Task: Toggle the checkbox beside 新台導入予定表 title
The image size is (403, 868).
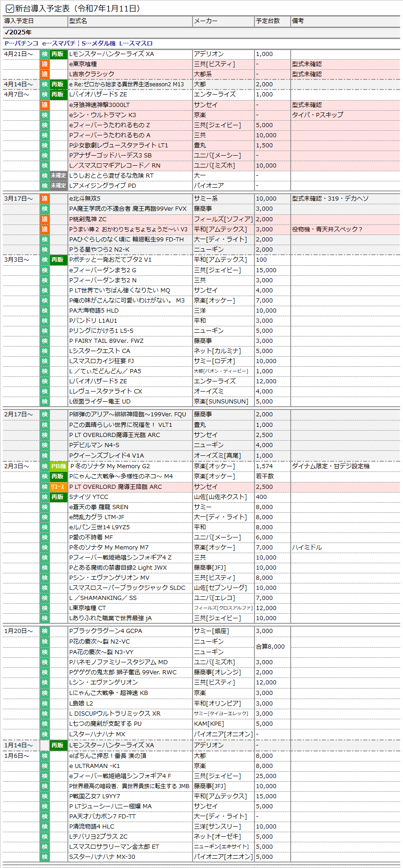Action: 9,8
